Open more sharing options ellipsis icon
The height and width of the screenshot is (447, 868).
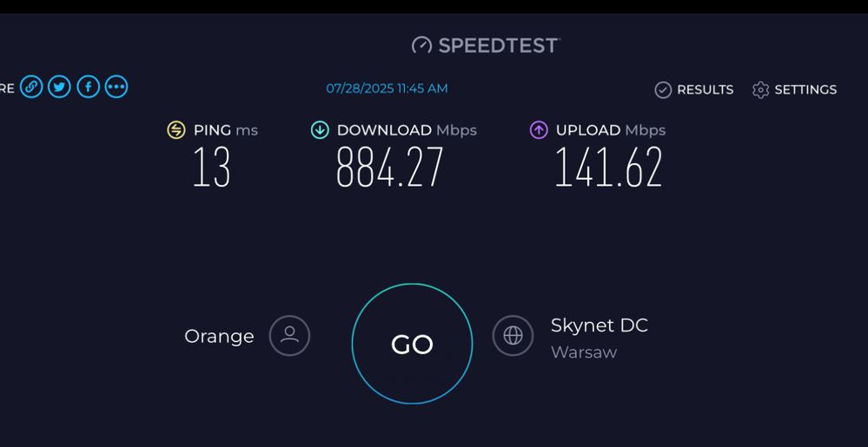click(116, 87)
